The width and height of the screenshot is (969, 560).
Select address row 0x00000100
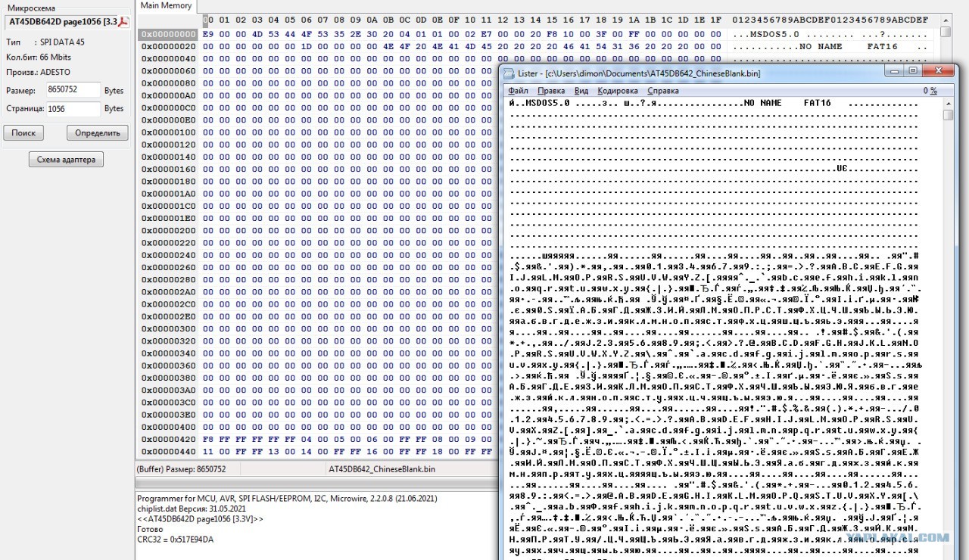tap(167, 132)
